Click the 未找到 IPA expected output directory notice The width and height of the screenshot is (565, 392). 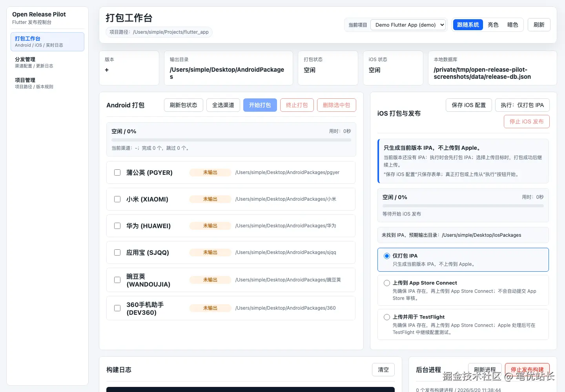click(x=463, y=235)
